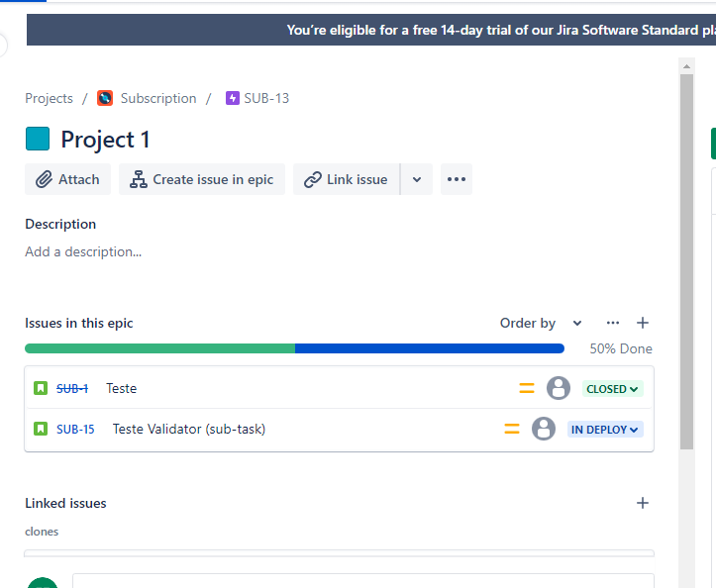Open the Subscription breadcrumb link
The height and width of the screenshot is (588, 716).
[x=158, y=98]
